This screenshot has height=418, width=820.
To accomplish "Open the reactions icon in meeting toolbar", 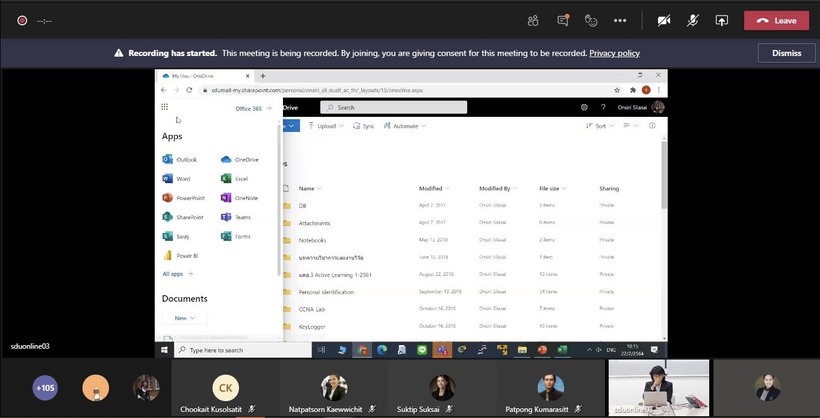I will (591, 20).
